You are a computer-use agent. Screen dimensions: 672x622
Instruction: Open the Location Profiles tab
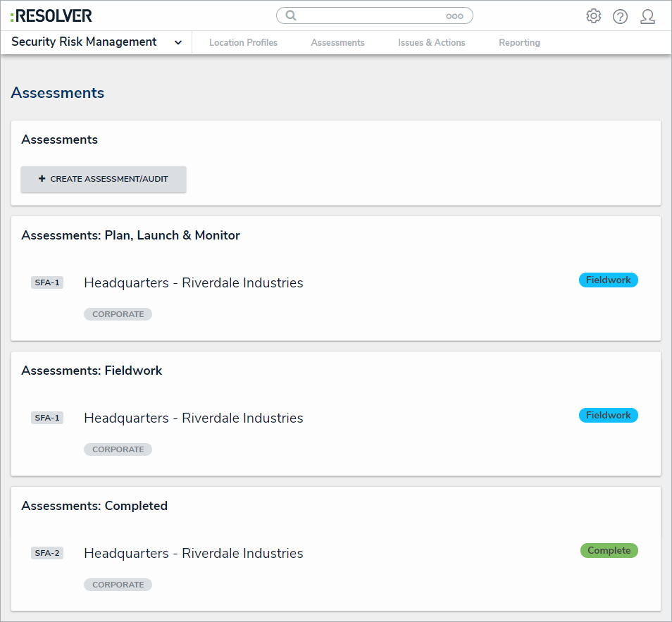pyautogui.click(x=243, y=43)
